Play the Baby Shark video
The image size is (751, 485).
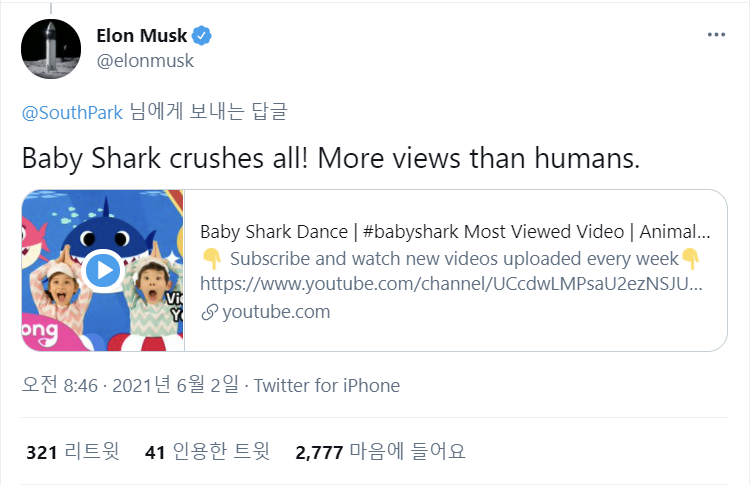(x=102, y=270)
